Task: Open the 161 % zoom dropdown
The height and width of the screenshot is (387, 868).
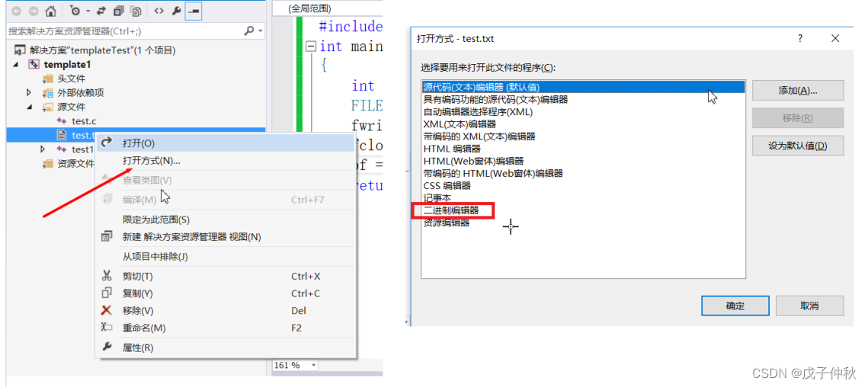Action: pos(314,365)
